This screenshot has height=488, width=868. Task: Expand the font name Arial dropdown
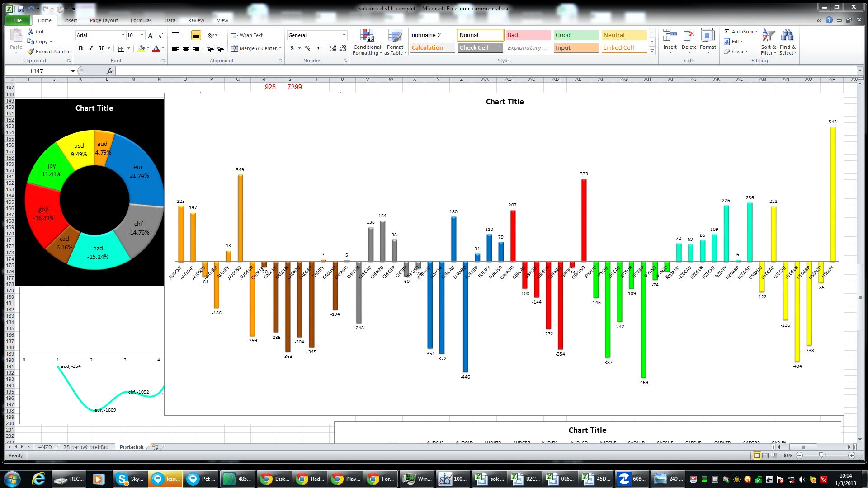coord(123,35)
